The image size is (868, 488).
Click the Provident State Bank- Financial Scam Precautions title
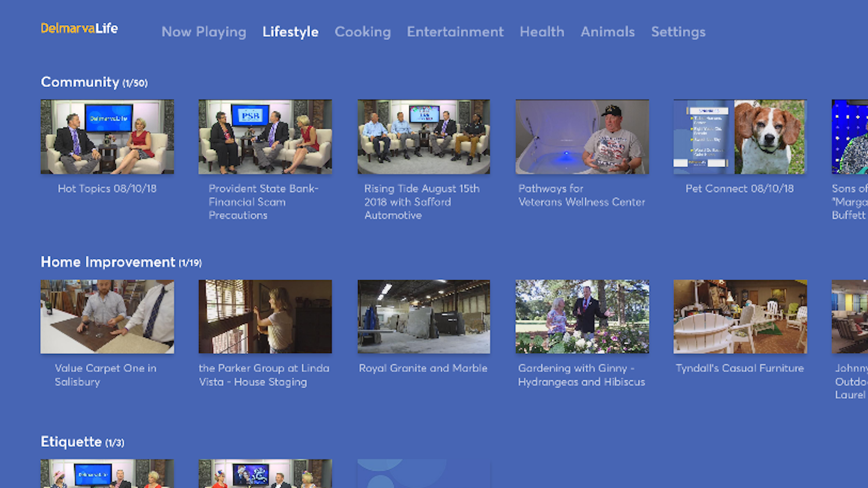(x=264, y=202)
